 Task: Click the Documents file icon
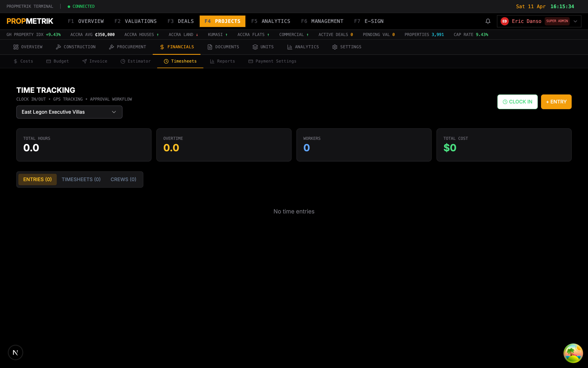click(x=210, y=47)
